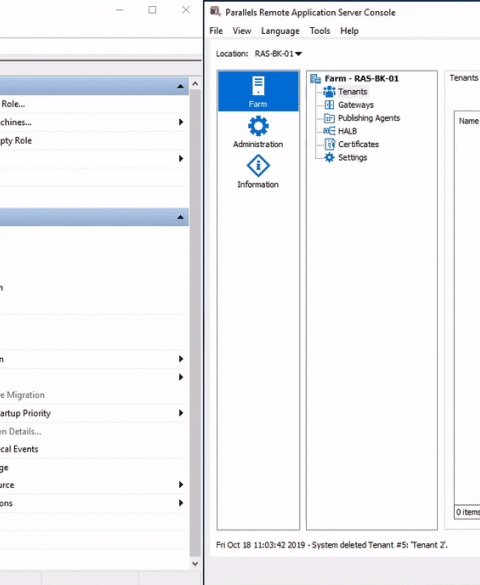Click the Name column header in Tenants list

click(x=468, y=121)
